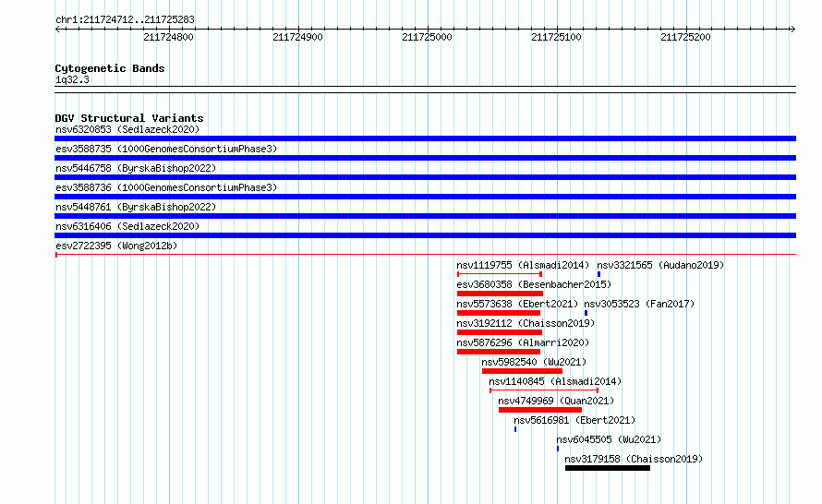Click the esv2722395 (Wong2012b) label
Image resolution: width=822 pixels, height=504 pixels.
[116, 246]
